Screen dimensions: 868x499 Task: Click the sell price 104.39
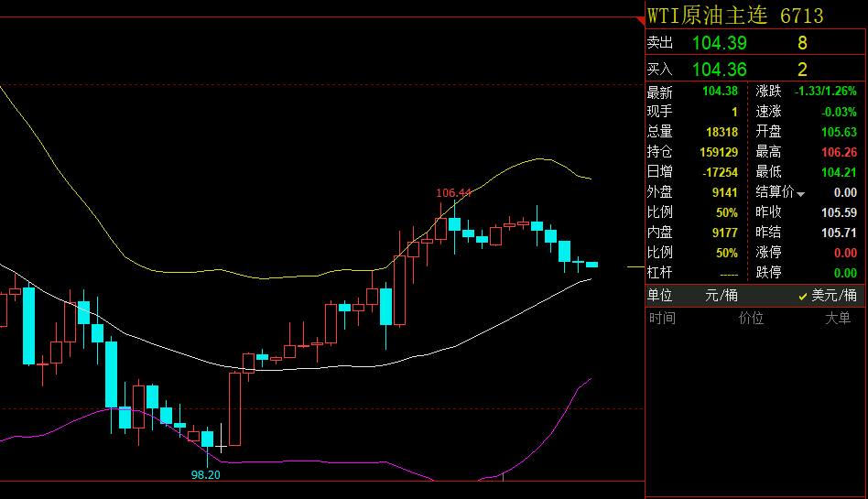[719, 43]
